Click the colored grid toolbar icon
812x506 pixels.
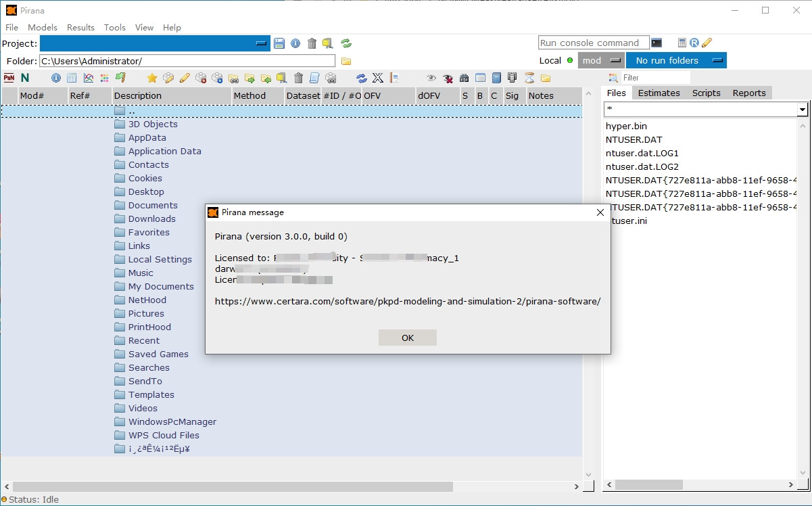point(104,78)
